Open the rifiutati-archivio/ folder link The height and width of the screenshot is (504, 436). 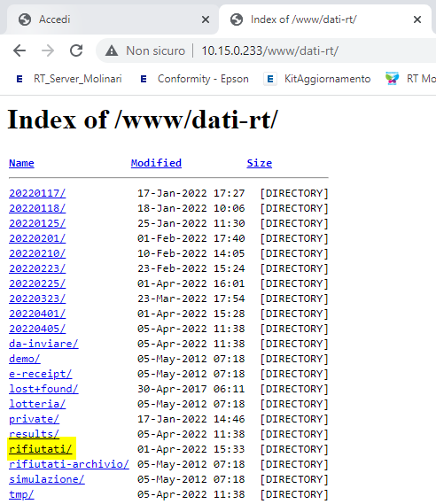69,464
